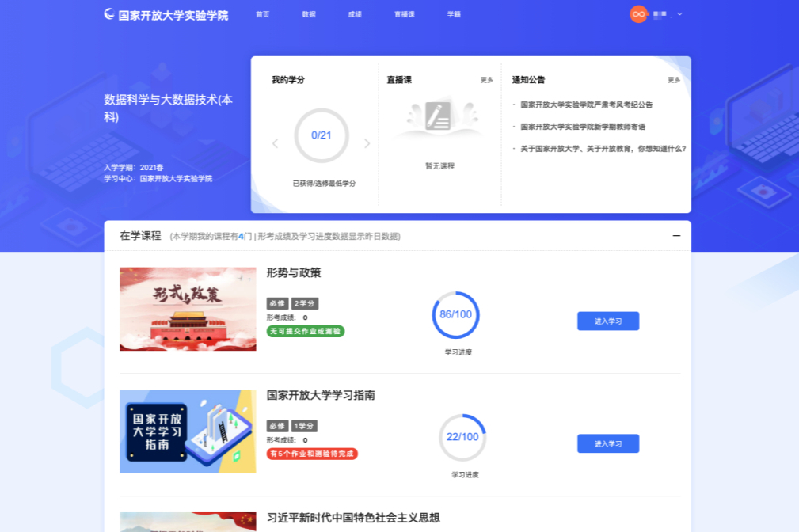Click the 2学分 tag of 形势与政策
Screen dimensions: 799x532
coord(305,303)
